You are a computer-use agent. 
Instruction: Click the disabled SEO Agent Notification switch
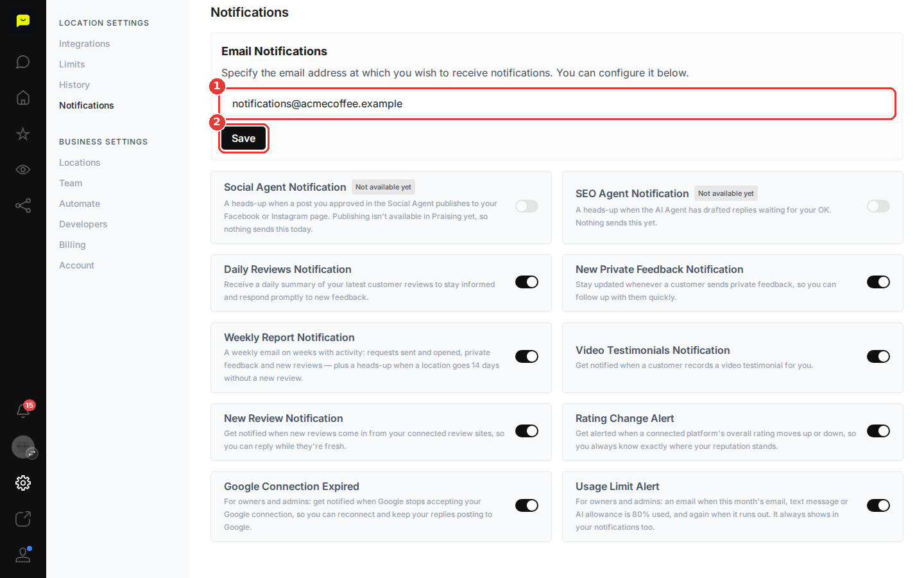(x=878, y=206)
